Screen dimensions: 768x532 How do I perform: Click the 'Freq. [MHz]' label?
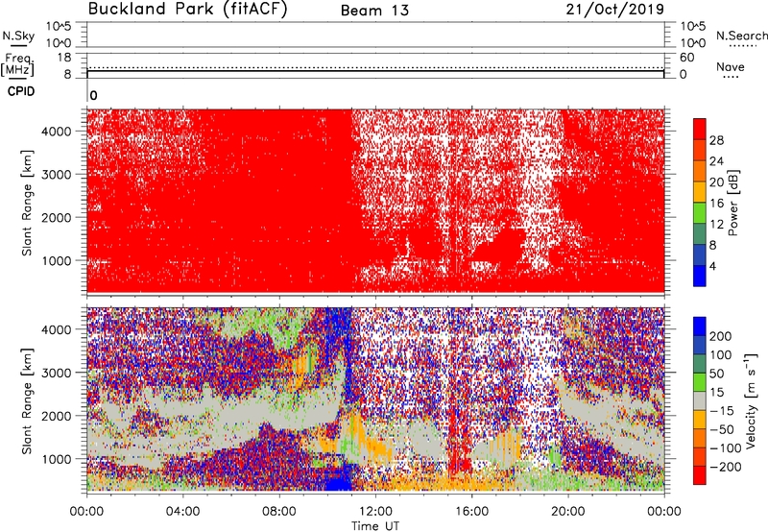[17, 64]
